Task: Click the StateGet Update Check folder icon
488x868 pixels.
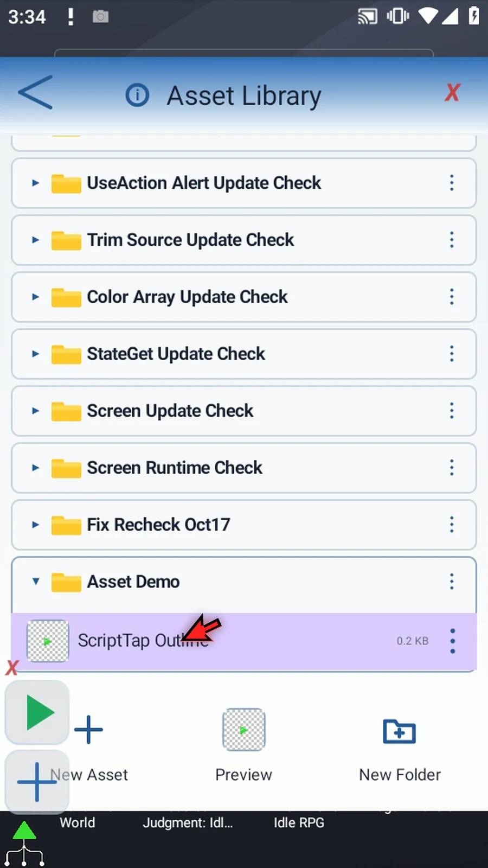Action: (66, 354)
